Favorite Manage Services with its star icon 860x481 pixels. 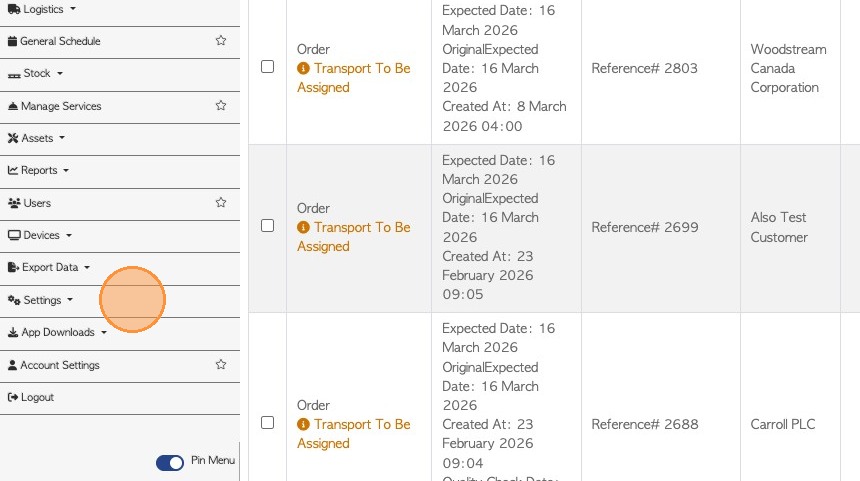click(221, 105)
